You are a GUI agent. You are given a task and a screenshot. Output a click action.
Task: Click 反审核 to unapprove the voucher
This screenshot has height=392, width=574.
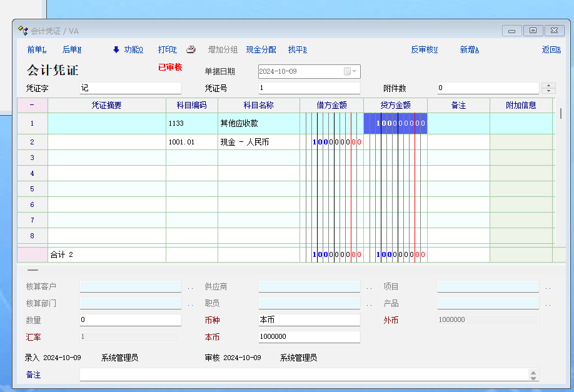click(x=424, y=50)
